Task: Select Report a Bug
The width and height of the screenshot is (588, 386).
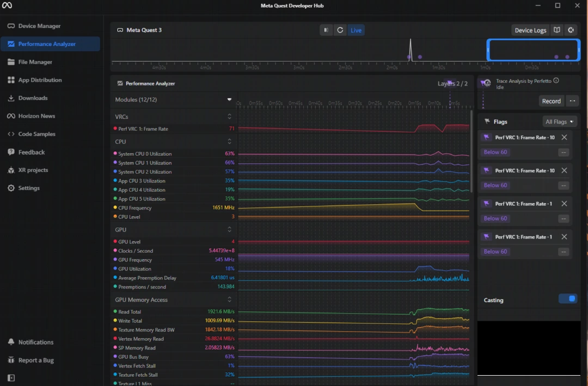Action: 50,360
